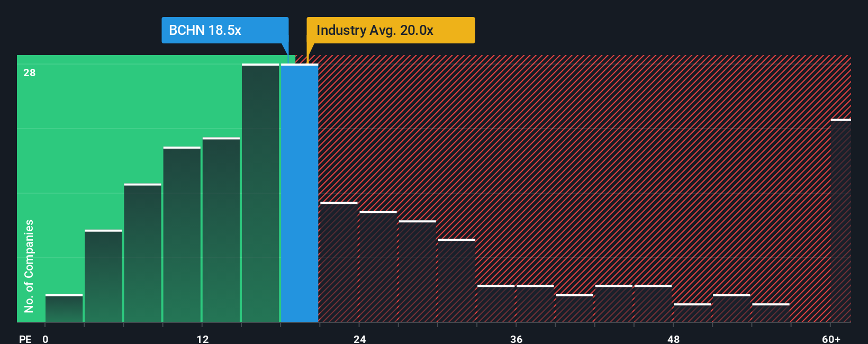Viewport: 868px width, 344px height.
Task: Select the low hatched bar starting at PE 48
Action: [692, 313]
